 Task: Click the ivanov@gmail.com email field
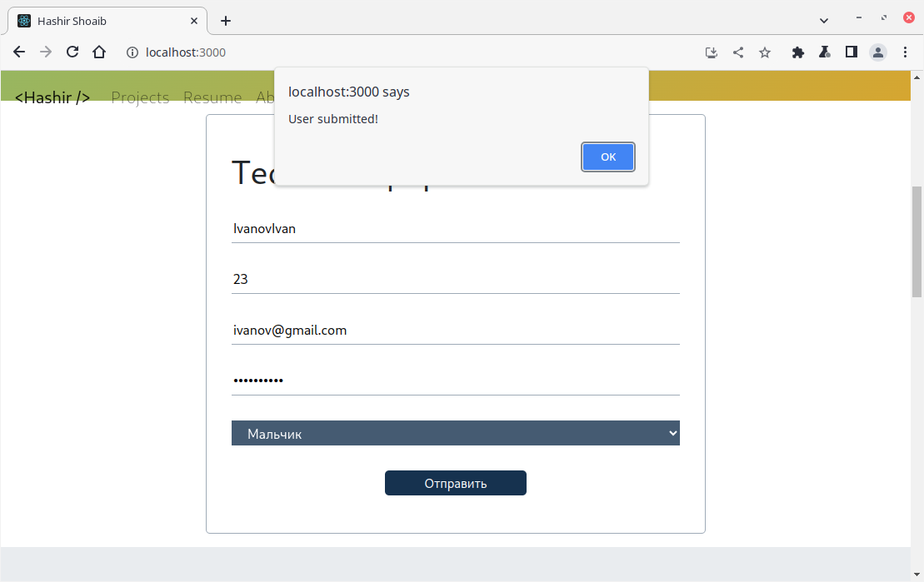point(456,331)
